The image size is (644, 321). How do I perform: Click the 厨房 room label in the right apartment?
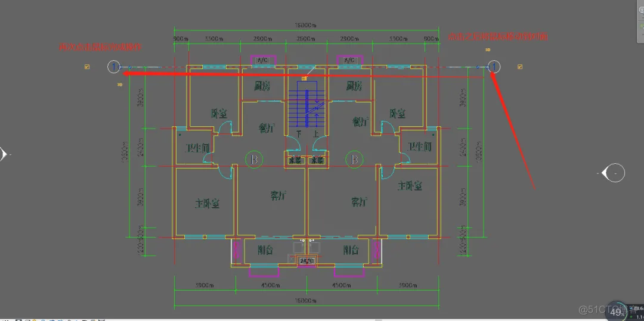click(x=354, y=86)
